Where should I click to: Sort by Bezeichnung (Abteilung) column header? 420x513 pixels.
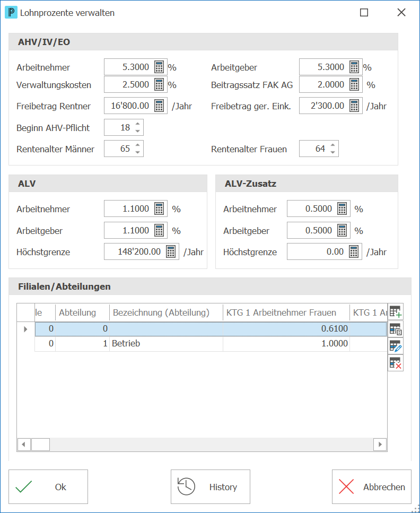pyautogui.click(x=166, y=312)
